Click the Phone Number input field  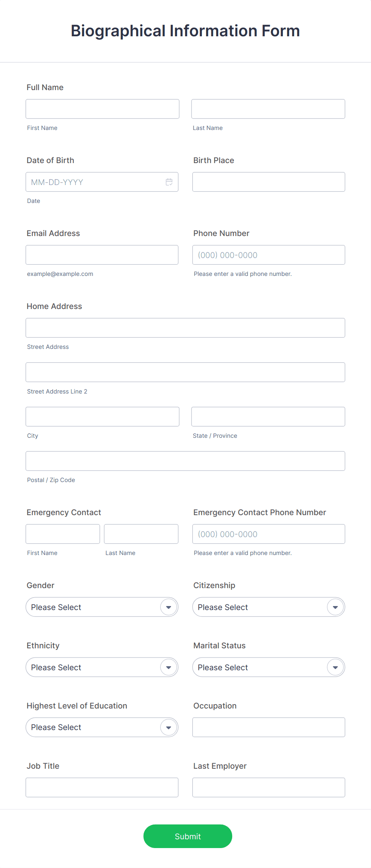[268, 254]
